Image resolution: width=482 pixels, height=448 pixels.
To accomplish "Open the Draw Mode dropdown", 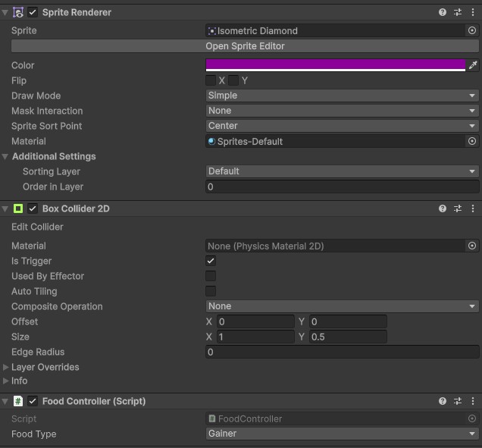I will coord(342,96).
